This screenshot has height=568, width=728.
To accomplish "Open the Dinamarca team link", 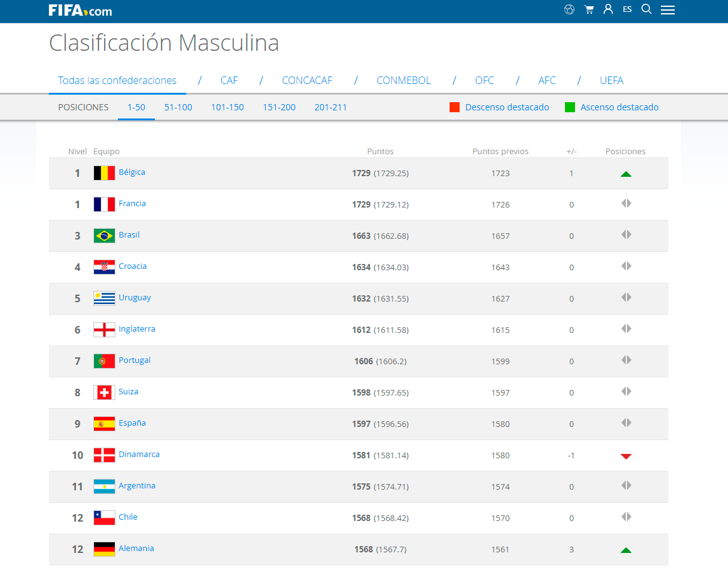I will coord(139,455).
